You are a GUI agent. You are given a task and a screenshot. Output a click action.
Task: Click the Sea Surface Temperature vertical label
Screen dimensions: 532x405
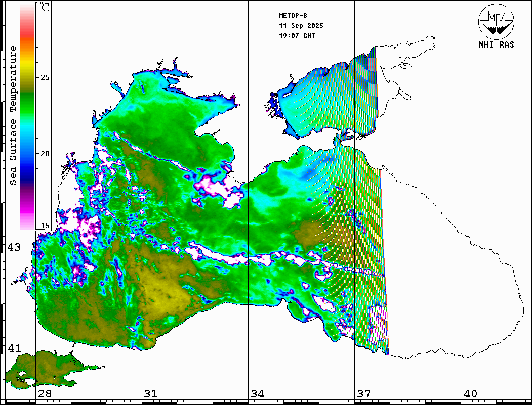pos(13,115)
